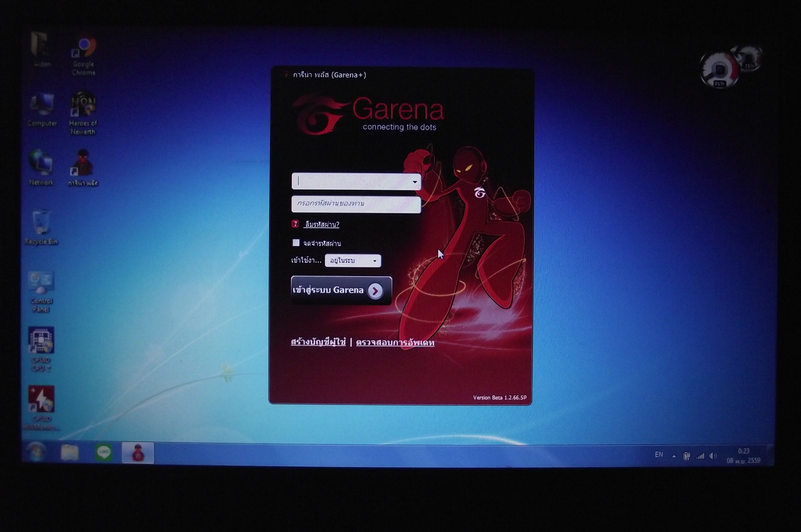This screenshot has height=532, width=801.
Task: Open the login status dropdown
Action: coord(353,261)
